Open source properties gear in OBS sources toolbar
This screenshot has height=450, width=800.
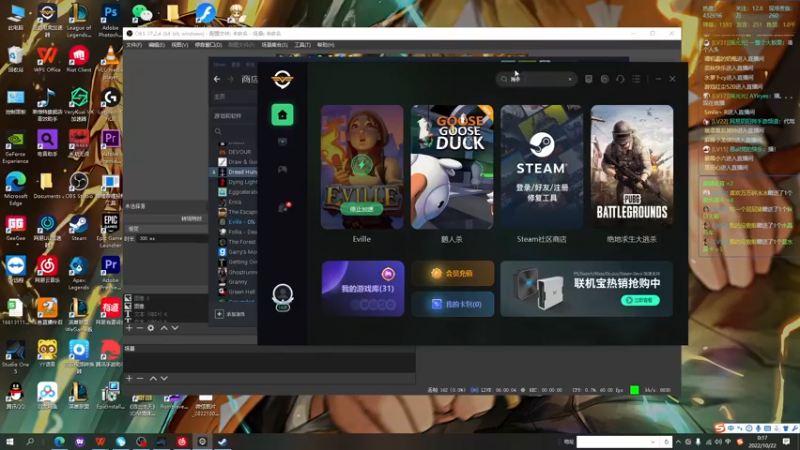(151, 328)
